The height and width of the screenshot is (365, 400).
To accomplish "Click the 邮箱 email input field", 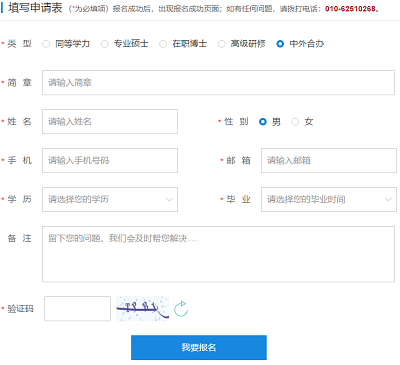I will coord(329,160).
